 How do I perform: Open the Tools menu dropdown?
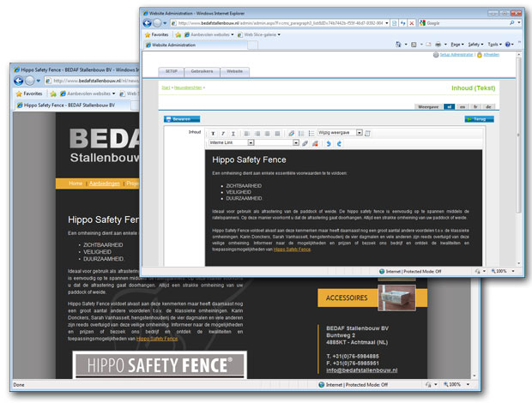[495, 45]
